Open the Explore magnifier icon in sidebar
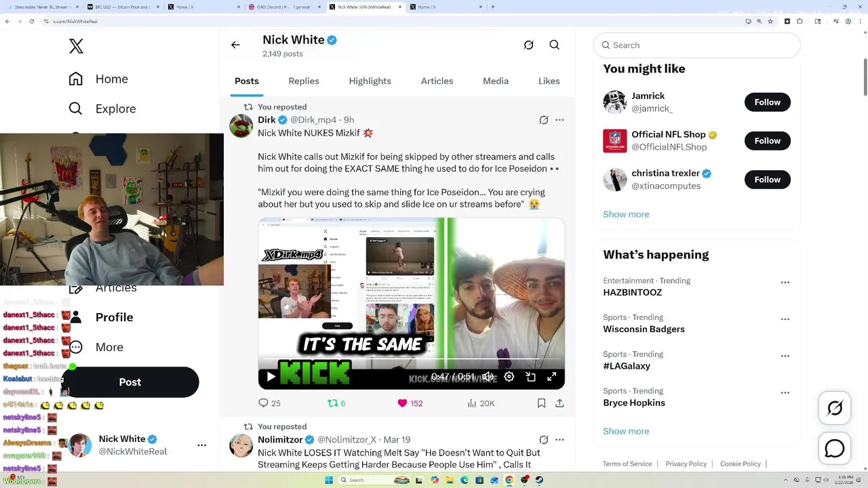Screen dimensions: 868x488 pos(76,108)
